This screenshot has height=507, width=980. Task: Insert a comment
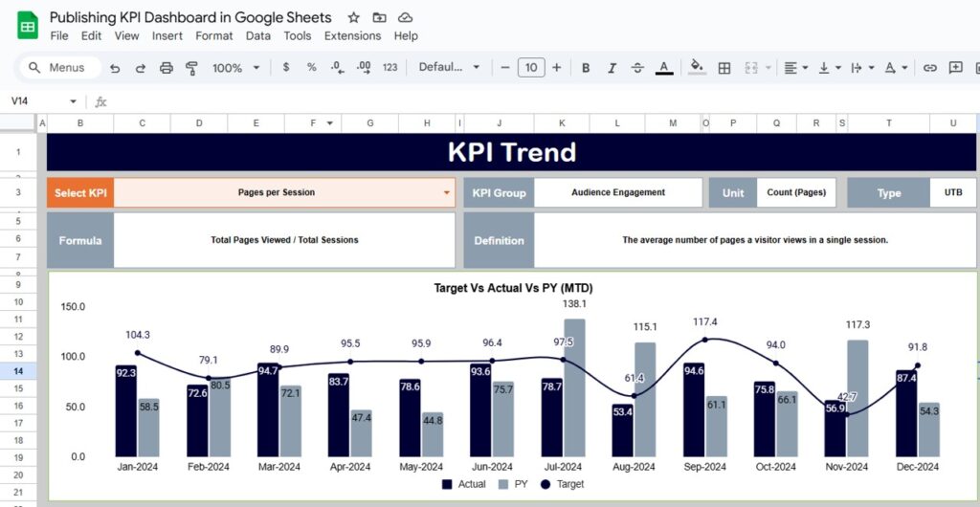pos(955,67)
